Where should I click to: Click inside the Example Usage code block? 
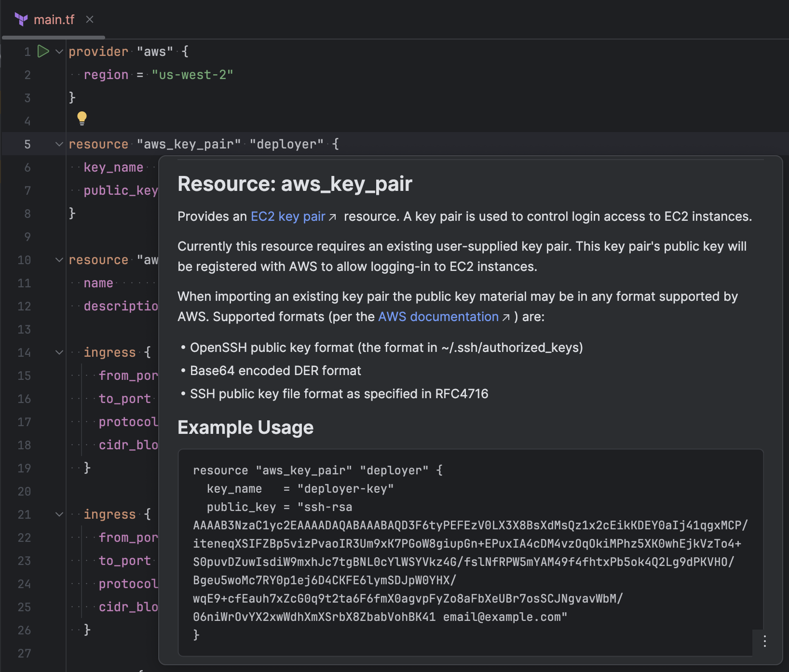[x=434, y=545]
